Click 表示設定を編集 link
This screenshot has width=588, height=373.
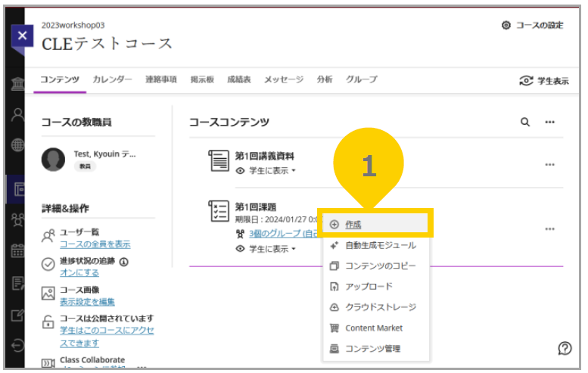tap(87, 302)
